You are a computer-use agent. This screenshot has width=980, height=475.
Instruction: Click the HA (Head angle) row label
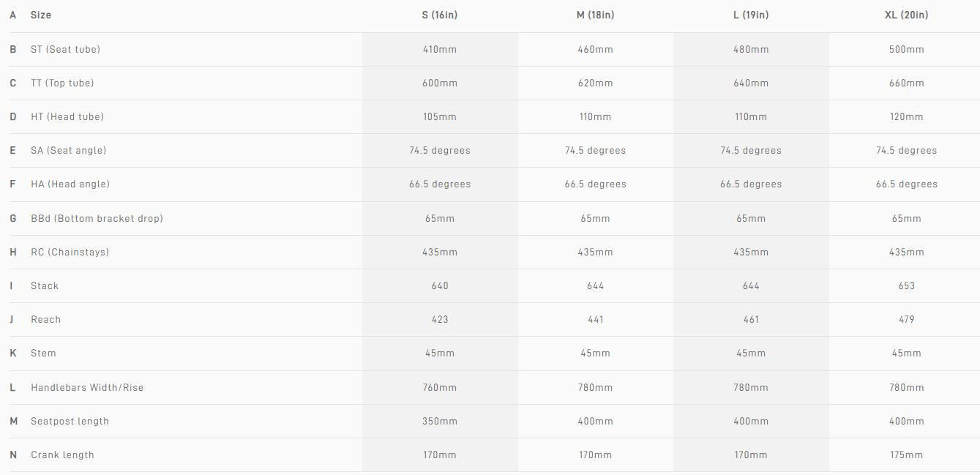(x=70, y=184)
